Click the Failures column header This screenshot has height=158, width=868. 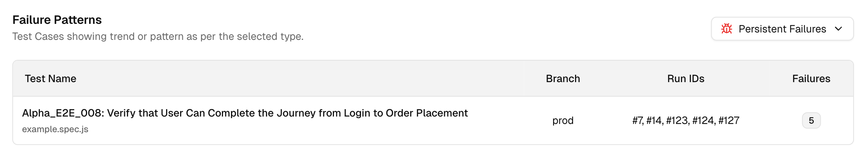coord(811,79)
